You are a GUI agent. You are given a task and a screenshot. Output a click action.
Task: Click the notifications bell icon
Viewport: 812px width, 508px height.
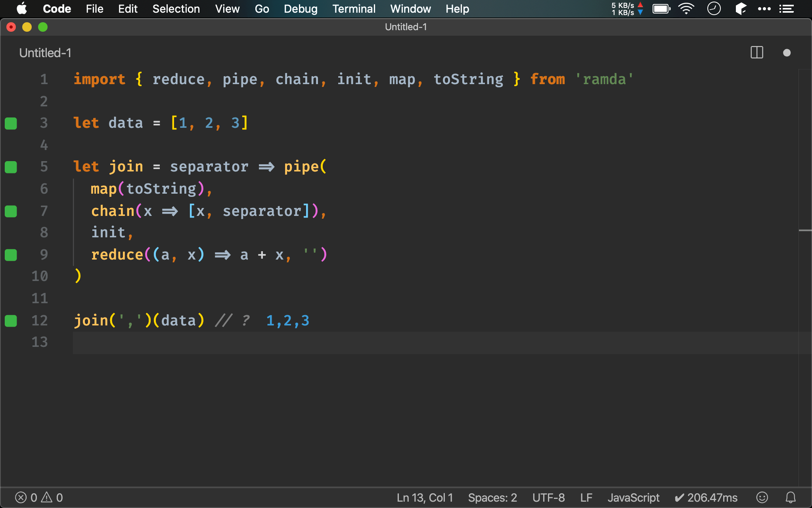tap(791, 497)
